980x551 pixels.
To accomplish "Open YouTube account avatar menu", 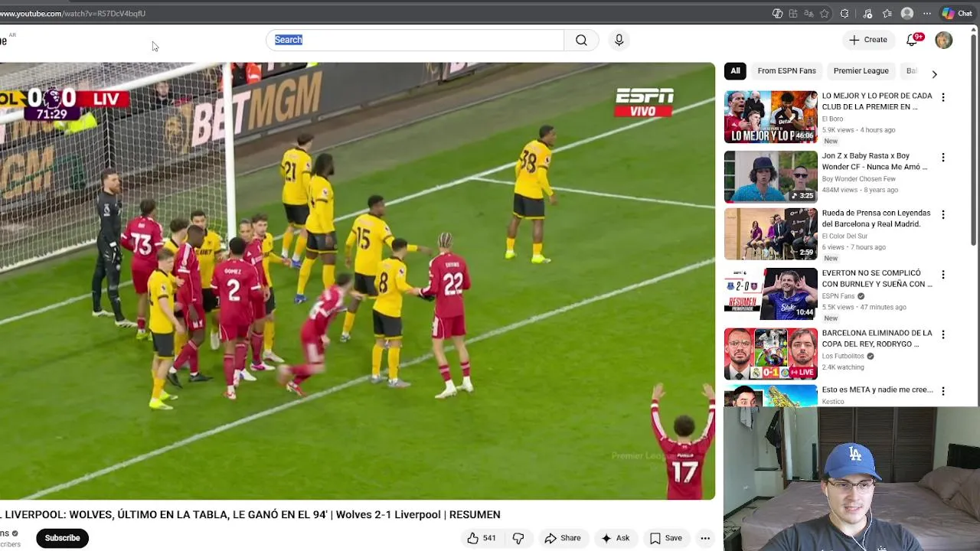I will point(943,40).
